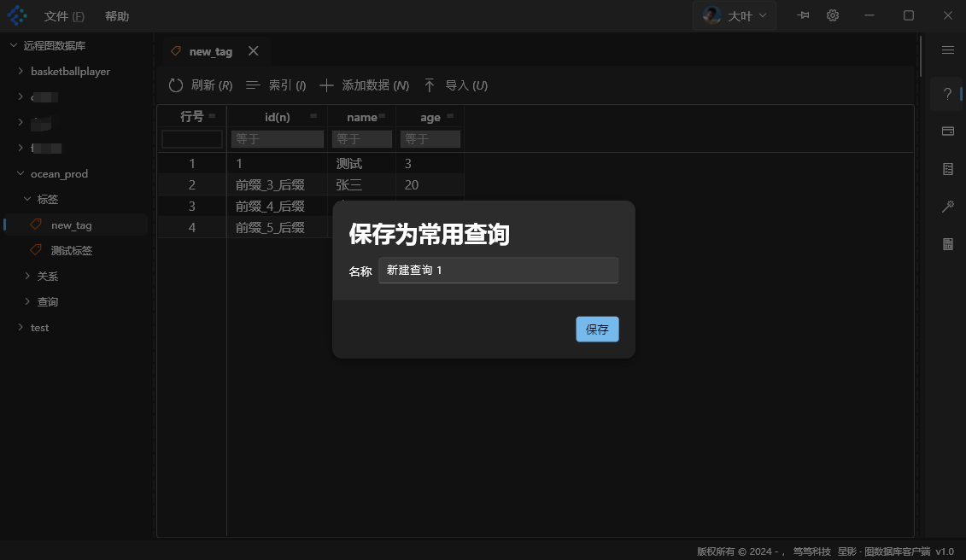Viewport: 966px width, 560px height.
Task: Click the age 等于 filter field
Action: point(430,139)
